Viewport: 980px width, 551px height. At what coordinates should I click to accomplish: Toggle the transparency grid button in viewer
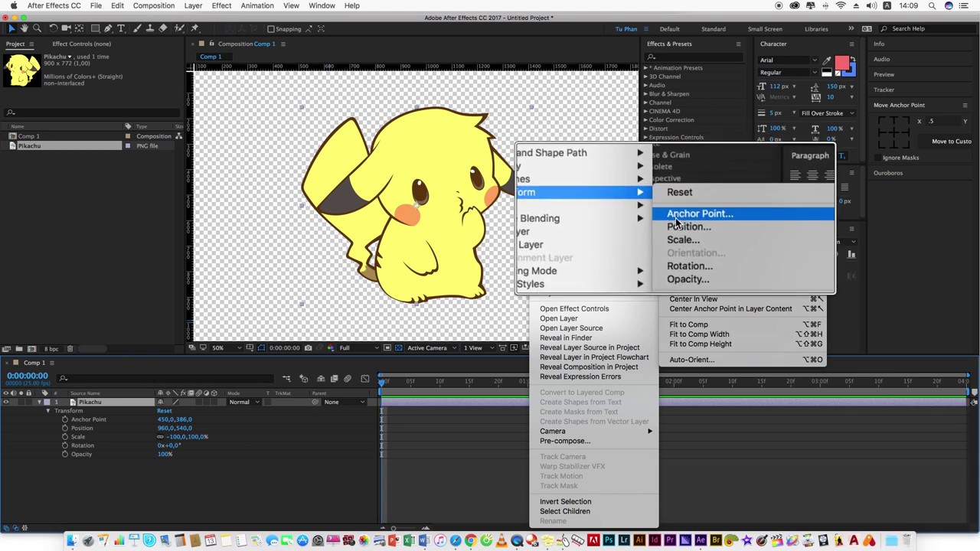[x=399, y=348]
